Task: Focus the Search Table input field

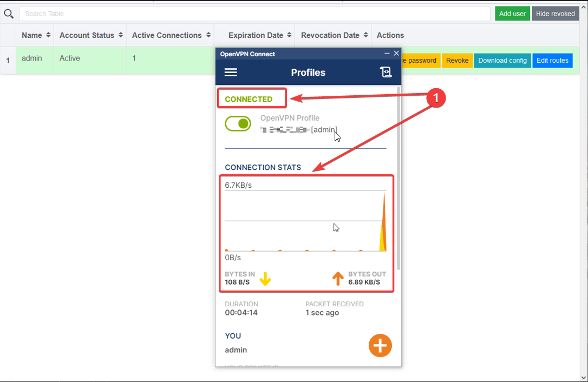Action: [254, 14]
